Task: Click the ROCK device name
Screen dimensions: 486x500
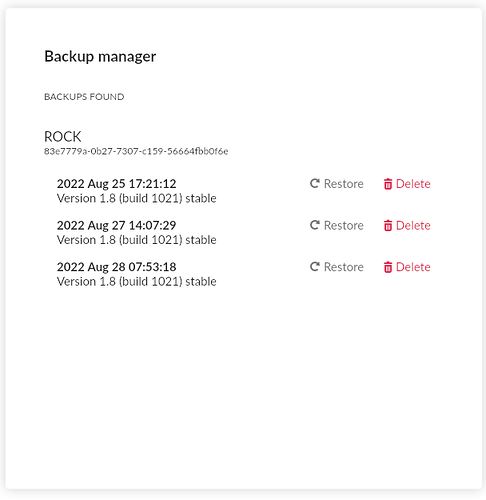Action: [x=63, y=137]
